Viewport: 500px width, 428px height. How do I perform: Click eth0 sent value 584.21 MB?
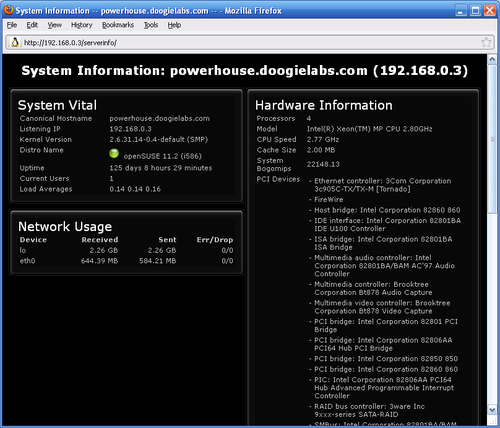[158, 261]
